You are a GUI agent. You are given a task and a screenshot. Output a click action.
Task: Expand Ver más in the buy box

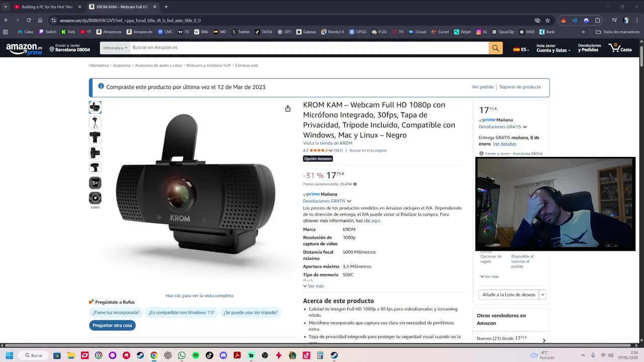coord(490,277)
